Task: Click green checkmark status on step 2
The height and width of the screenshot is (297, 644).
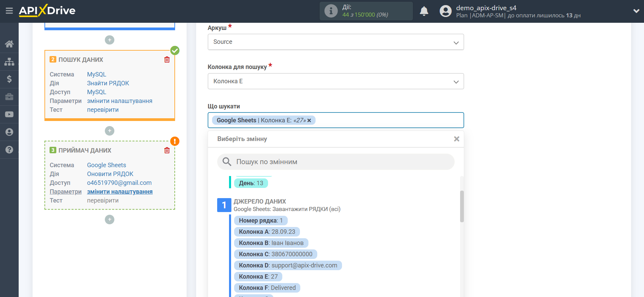Action: 175,51
